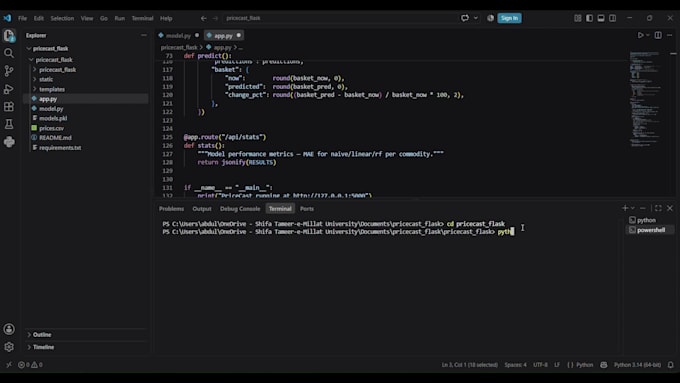
Task: Customize layout icon in title bar
Action: point(578,18)
